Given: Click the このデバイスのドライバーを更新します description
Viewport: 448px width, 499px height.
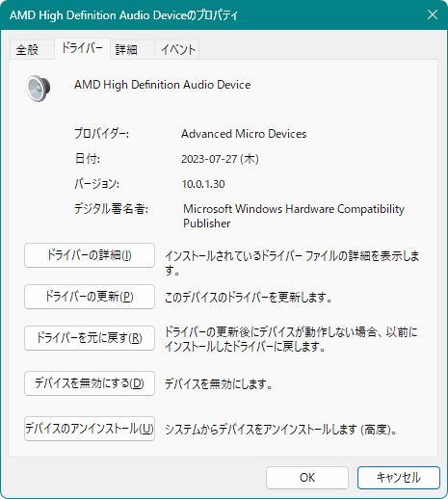Looking at the screenshot, I should (x=249, y=298).
